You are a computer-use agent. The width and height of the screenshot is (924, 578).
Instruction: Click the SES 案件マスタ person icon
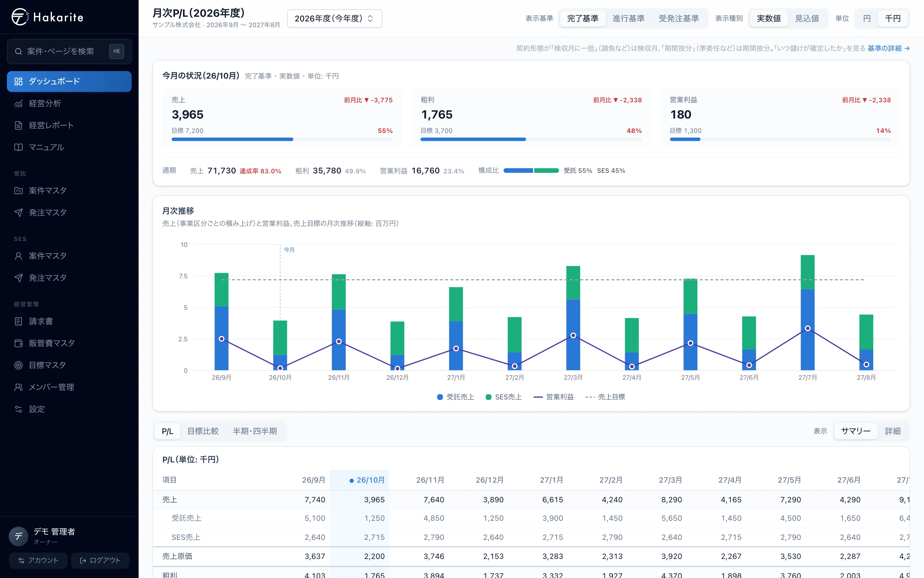pyautogui.click(x=18, y=256)
